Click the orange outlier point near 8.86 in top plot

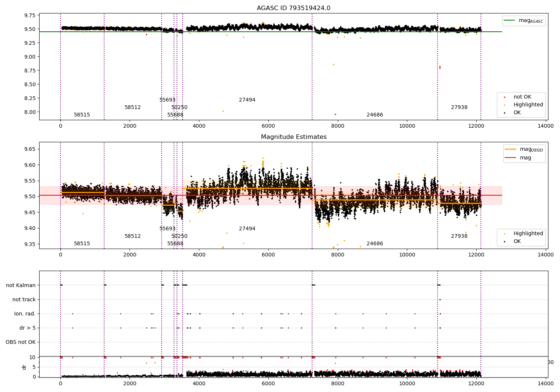tap(333, 64)
